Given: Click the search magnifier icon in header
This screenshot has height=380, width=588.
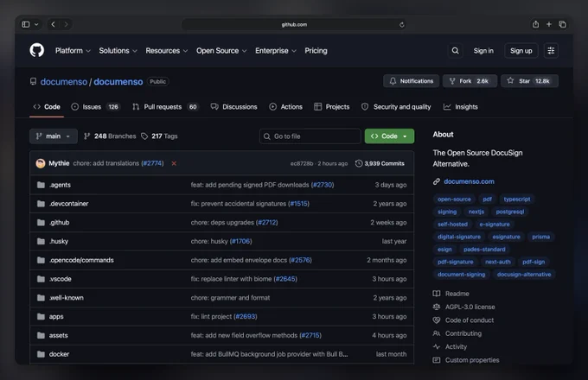Looking at the screenshot, I should point(455,51).
